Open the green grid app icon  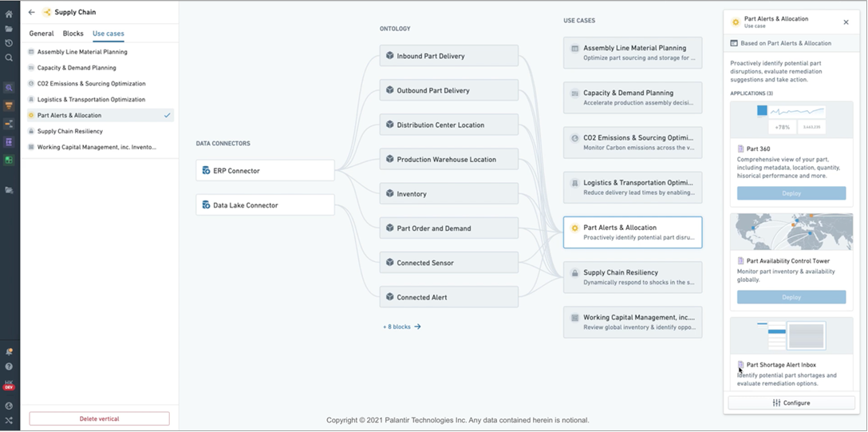(9, 160)
